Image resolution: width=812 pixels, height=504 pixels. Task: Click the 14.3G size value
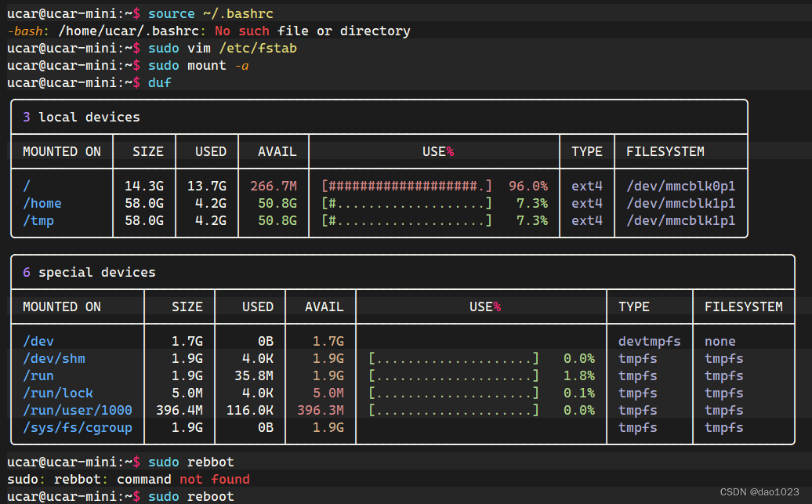click(x=144, y=186)
